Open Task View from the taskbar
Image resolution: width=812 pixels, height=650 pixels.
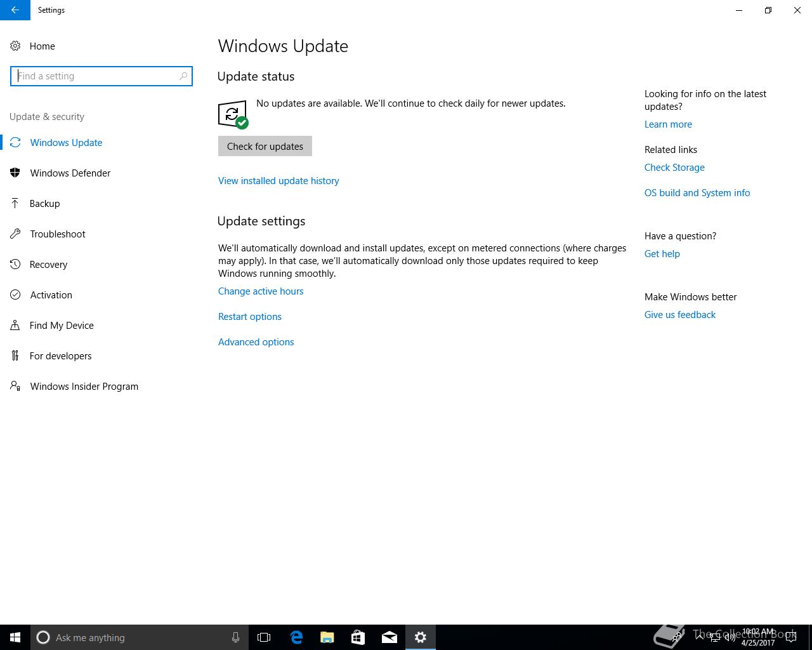coord(264,637)
